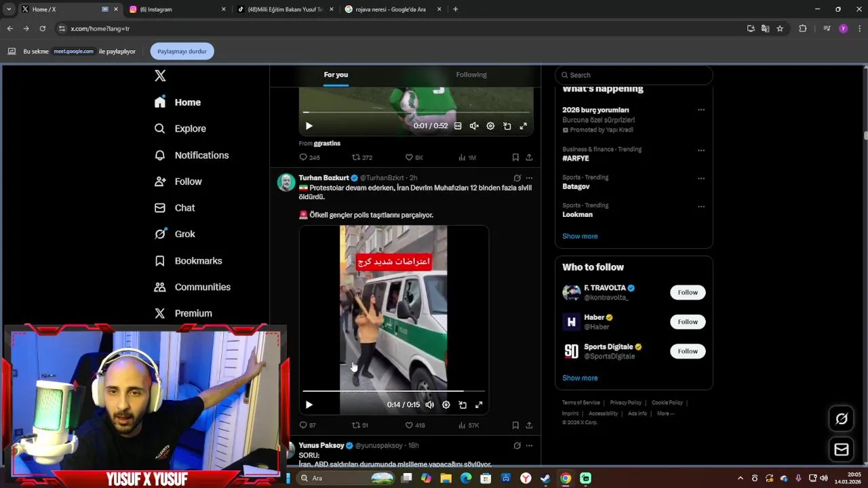Follow the Haber account
Image resolution: width=868 pixels, height=488 pixels.
688,322
